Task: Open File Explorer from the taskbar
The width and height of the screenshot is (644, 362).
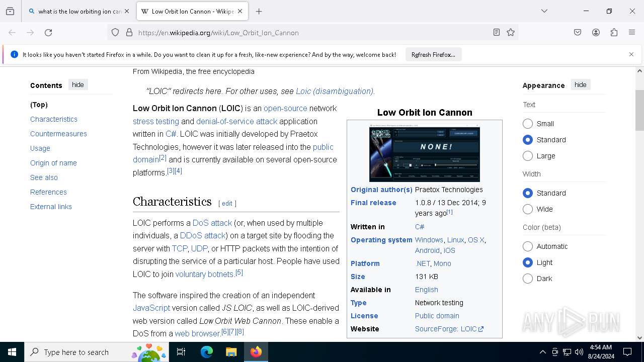Action: click(x=231, y=352)
